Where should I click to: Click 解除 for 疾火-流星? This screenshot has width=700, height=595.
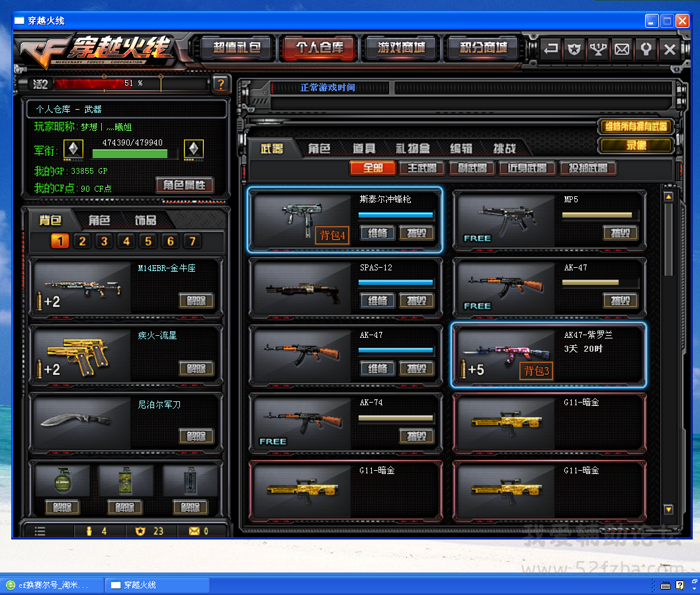pos(197,368)
